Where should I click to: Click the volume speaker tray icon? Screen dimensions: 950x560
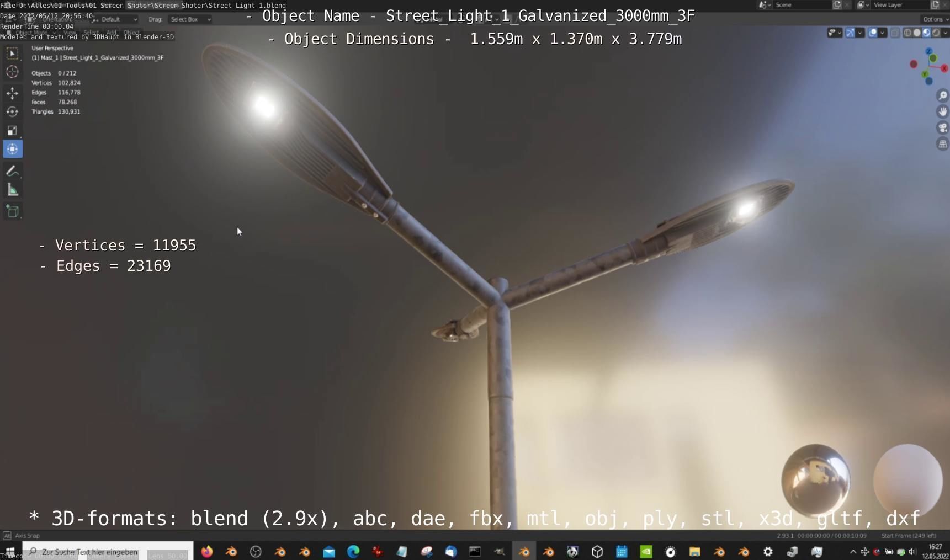point(912,552)
